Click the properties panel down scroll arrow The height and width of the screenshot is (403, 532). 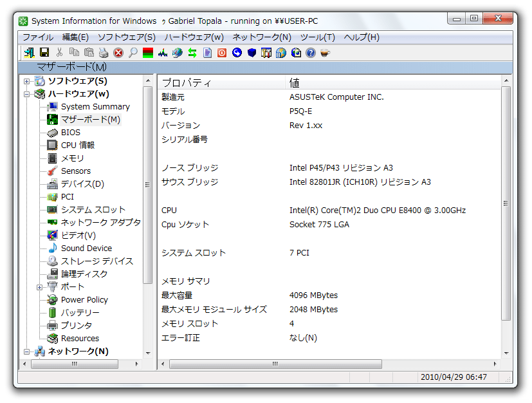506,353
